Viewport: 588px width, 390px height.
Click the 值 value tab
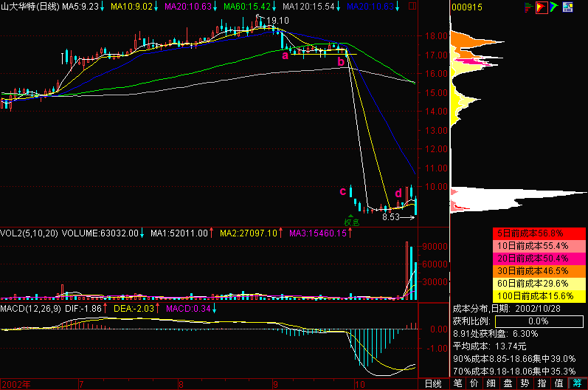click(x=558, y=383)
